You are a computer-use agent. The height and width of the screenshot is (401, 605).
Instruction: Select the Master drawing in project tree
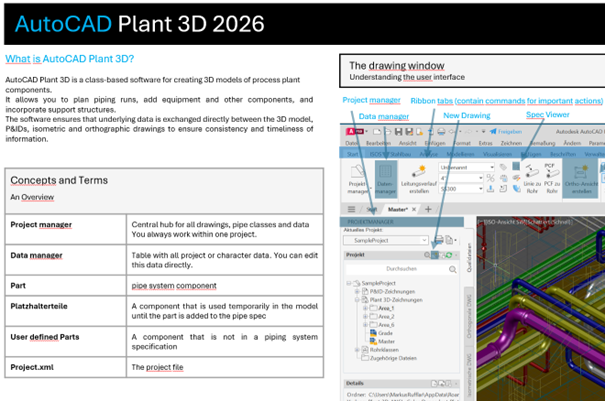[x=382, y=342]
